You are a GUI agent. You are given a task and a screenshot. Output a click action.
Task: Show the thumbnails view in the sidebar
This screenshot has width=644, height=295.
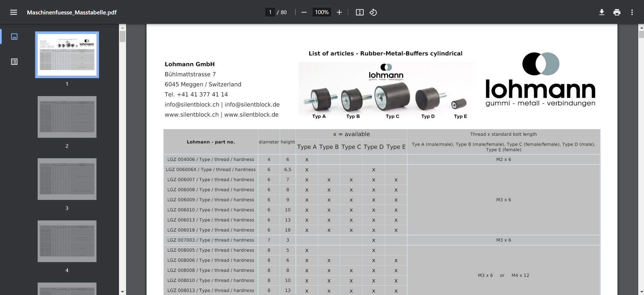coord(14,37)
